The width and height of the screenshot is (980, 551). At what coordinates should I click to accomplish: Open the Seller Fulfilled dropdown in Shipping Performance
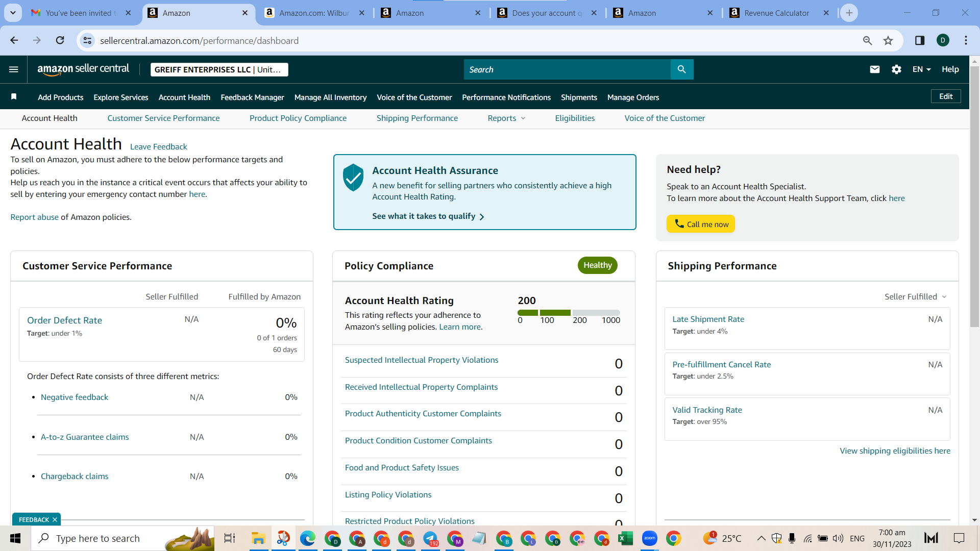pyautogui.click(x=916, y=297)
